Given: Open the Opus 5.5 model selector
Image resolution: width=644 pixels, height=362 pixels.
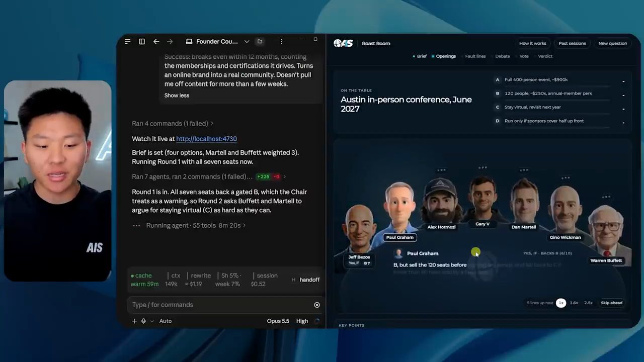Looking at the screenshot, I should pos(278,321).
